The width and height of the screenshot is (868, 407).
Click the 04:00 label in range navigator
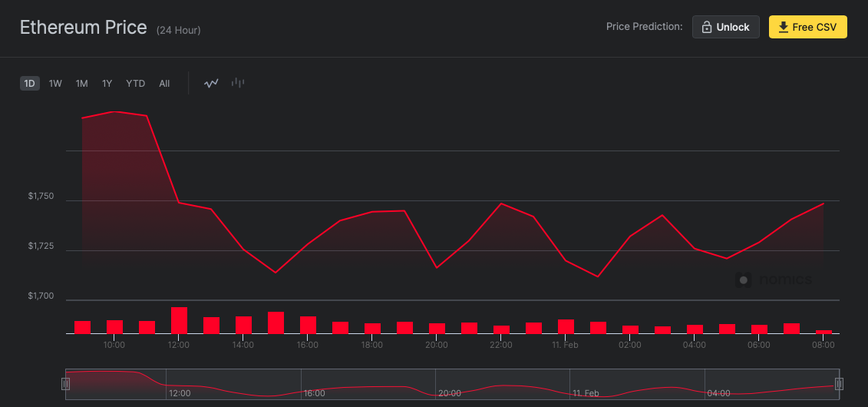click(718, 394)
